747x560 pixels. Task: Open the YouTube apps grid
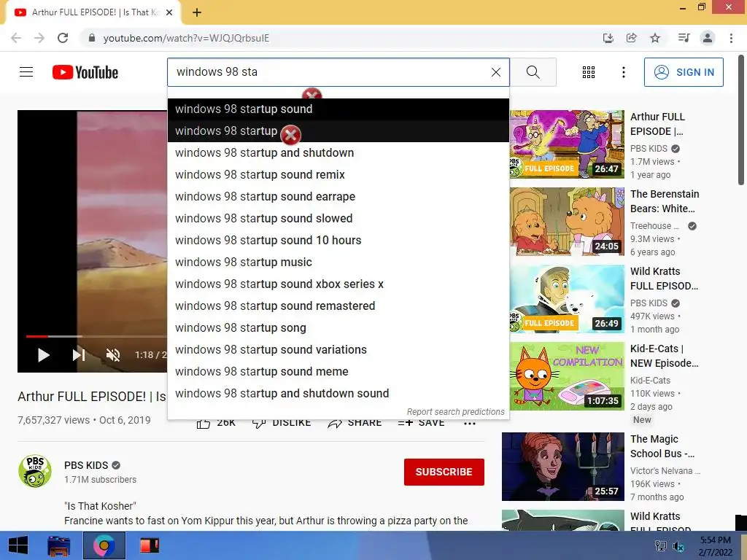tap(589, 72)
